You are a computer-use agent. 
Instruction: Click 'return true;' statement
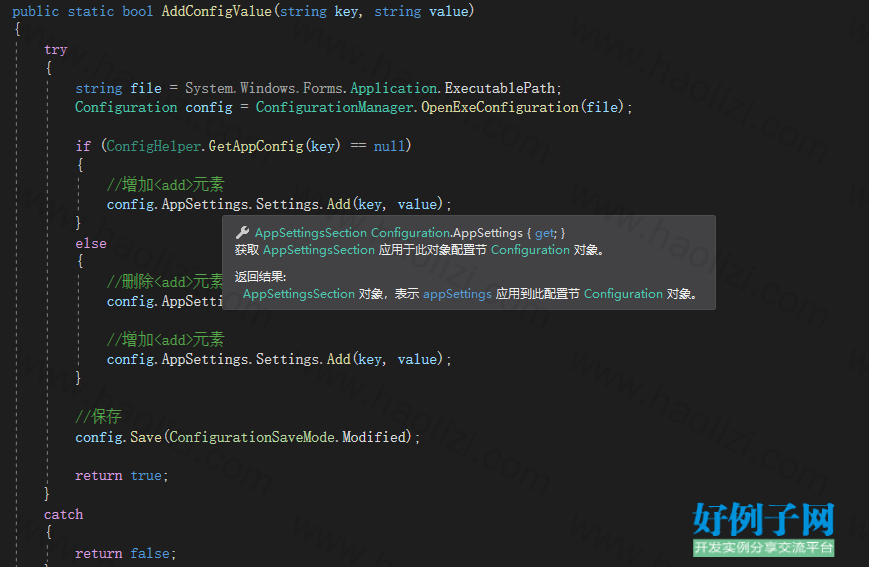(x=121, y=476)
